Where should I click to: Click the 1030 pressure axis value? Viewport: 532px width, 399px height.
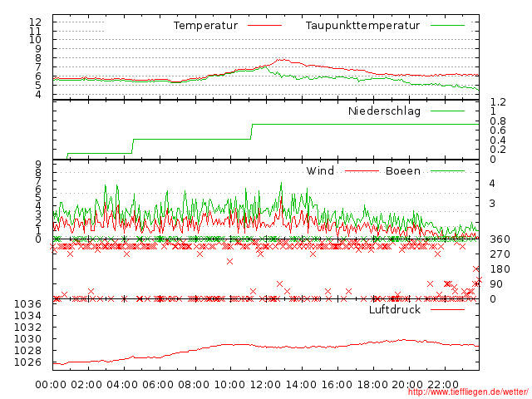click(x=27, y=339)
